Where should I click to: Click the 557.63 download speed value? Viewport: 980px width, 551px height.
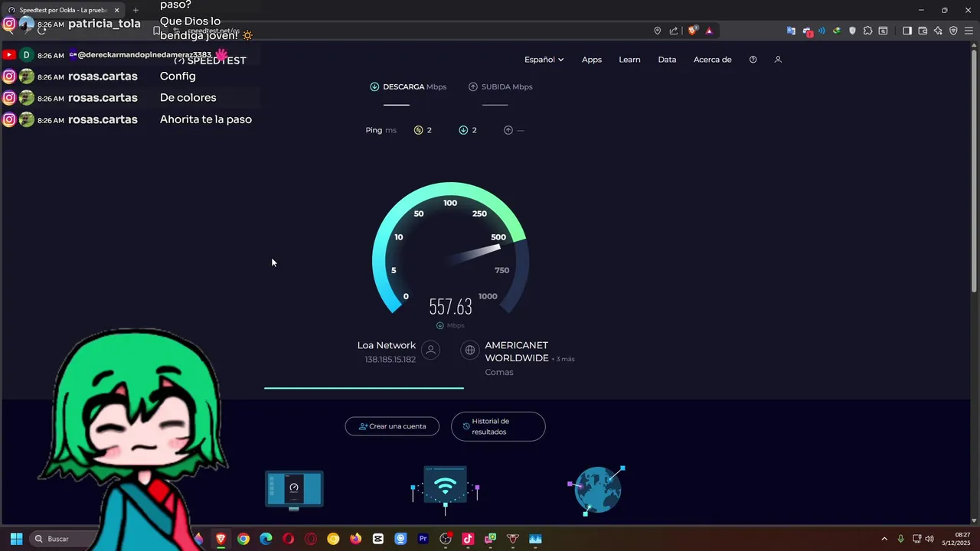pyautogui.click(x=450, y=307)
